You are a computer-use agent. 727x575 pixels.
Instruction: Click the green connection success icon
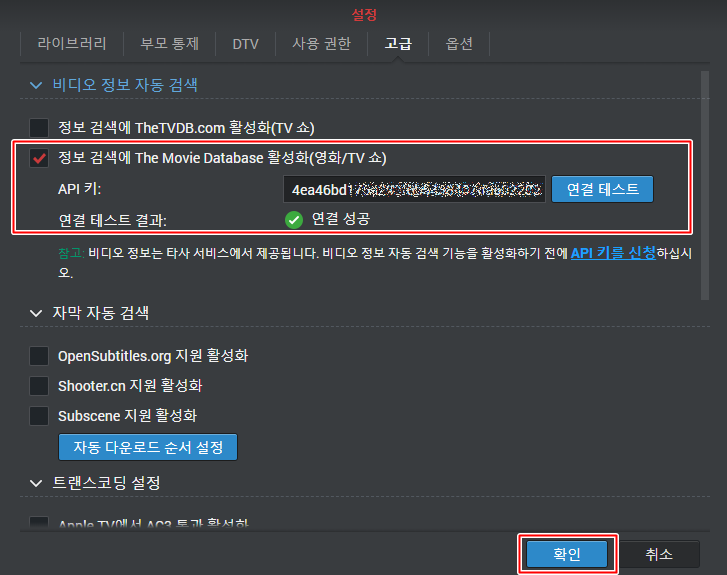click(x=294, y=220)
